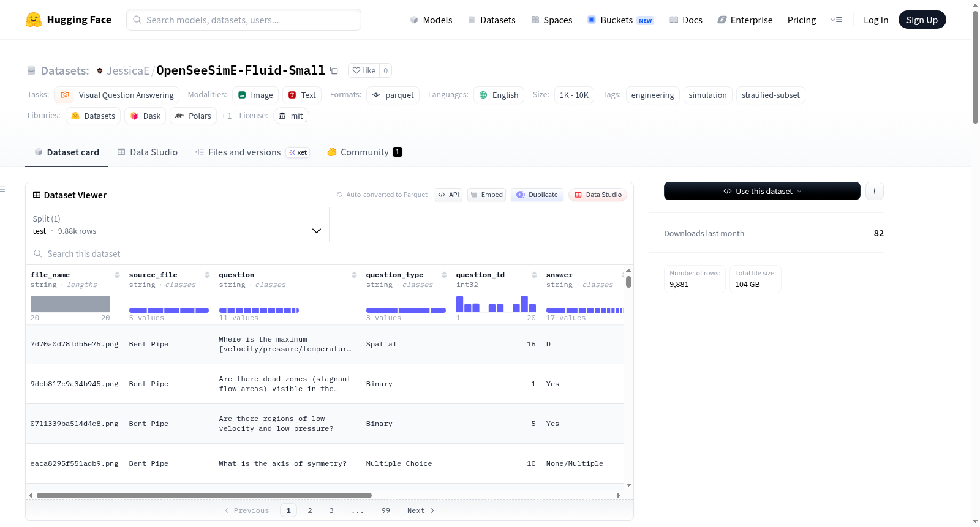
Task: Go to the Next page of rows
Action: pos(421,510)
